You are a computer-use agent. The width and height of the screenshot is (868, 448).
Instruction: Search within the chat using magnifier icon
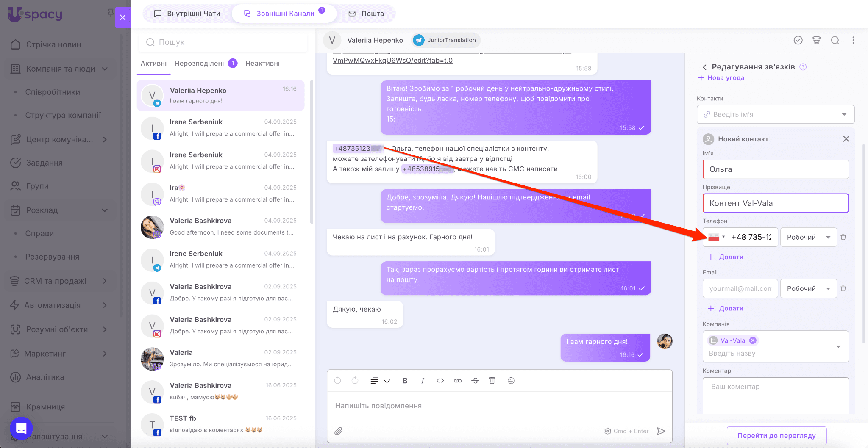point(835,40)
